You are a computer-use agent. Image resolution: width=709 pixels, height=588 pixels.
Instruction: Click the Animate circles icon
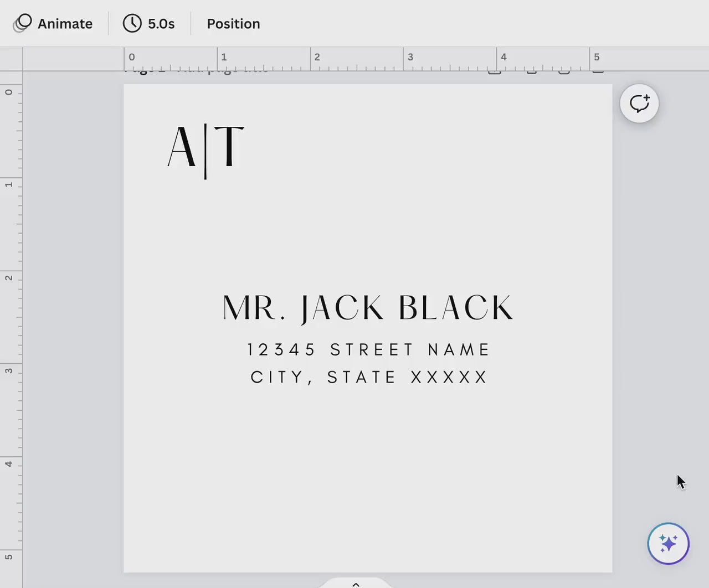(x=23, y=23)
